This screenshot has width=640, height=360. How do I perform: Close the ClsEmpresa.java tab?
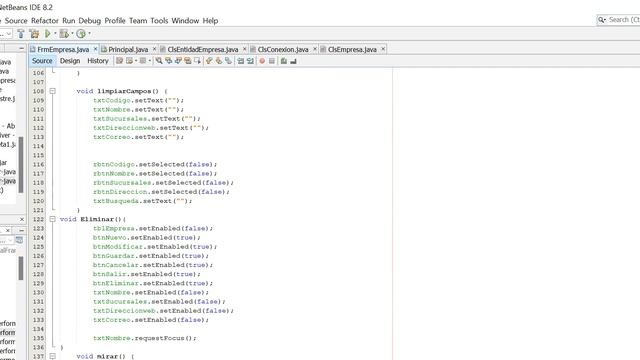(383, 49)
